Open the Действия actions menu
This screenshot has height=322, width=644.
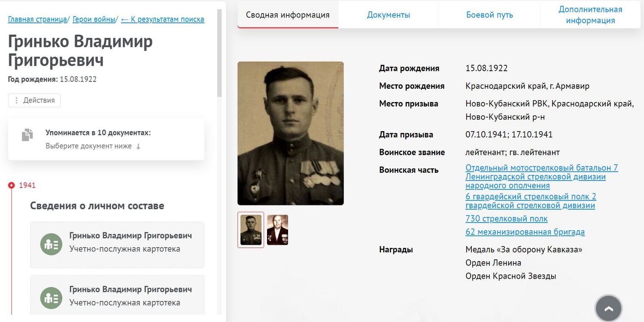coord(34,100)
